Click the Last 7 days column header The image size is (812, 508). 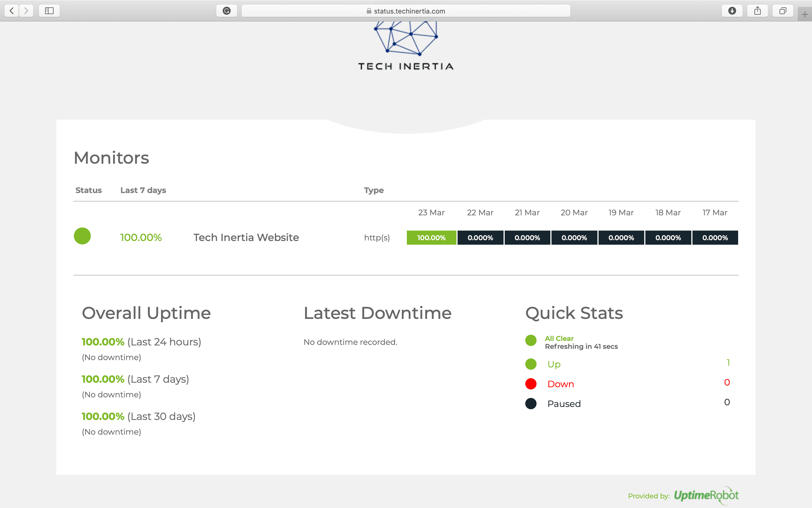(143, 190)
